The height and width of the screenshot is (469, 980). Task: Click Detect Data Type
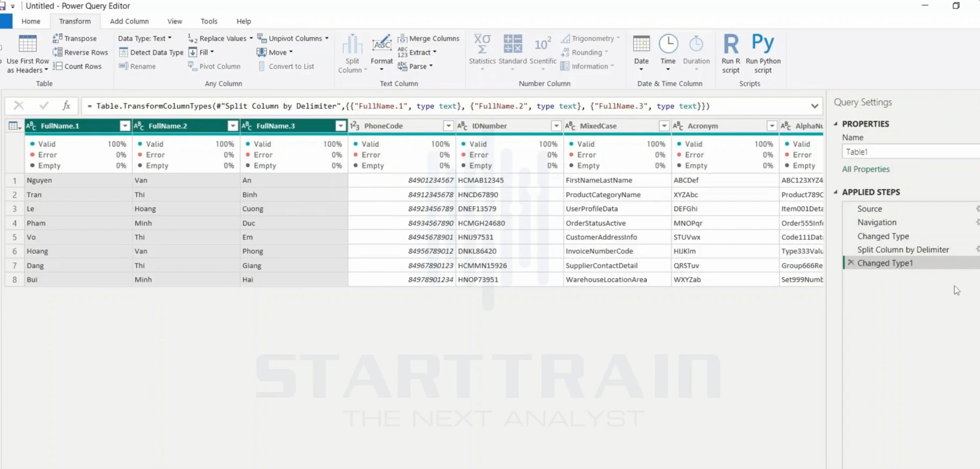pyautogui.click(x=151, y=52)
